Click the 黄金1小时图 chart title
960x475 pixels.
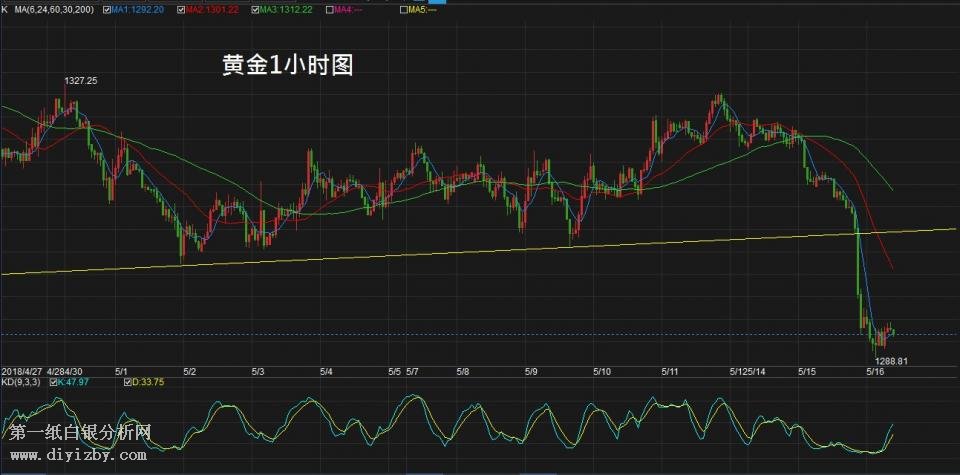(x=288, y=66)
